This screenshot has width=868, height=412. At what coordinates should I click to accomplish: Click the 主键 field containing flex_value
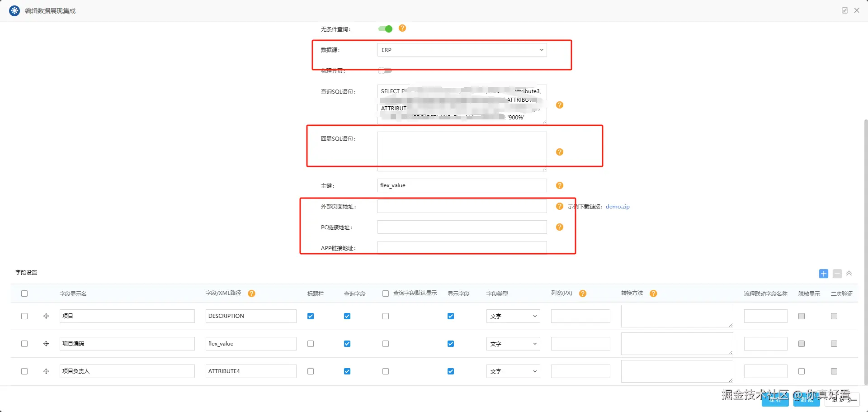[x=462, y=185]
